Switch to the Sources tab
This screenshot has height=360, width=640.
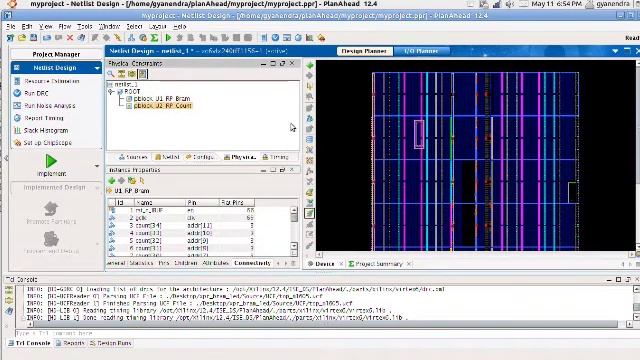click(133, 157)
